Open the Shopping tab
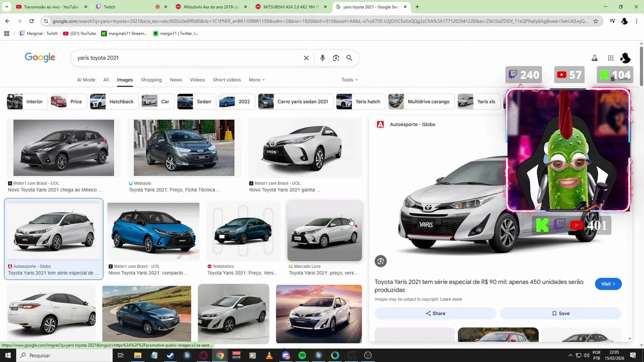 point(151,80)
